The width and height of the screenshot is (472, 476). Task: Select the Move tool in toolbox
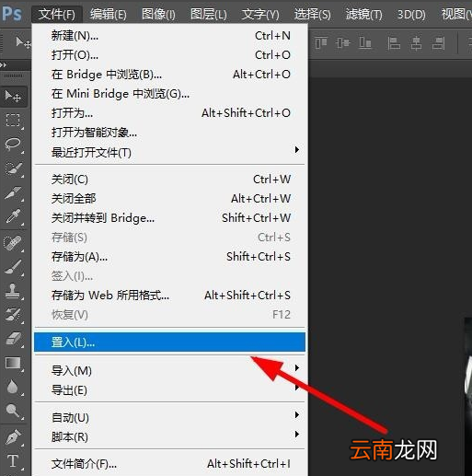(x=14, y=97)
